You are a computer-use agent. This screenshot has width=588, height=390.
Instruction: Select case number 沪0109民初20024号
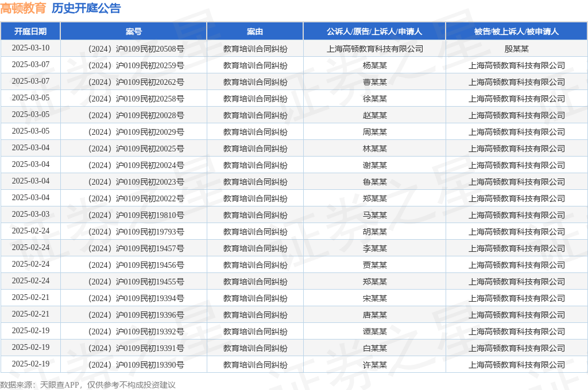[x=150, y=165]
